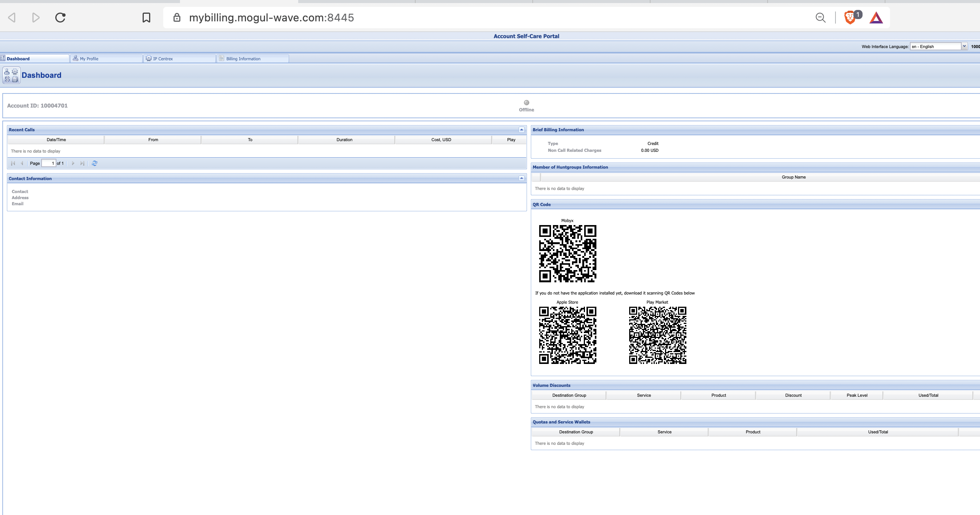This screenshot has height=515, width=980.
Task: Click the Discount column header
Action: point(793,395)
